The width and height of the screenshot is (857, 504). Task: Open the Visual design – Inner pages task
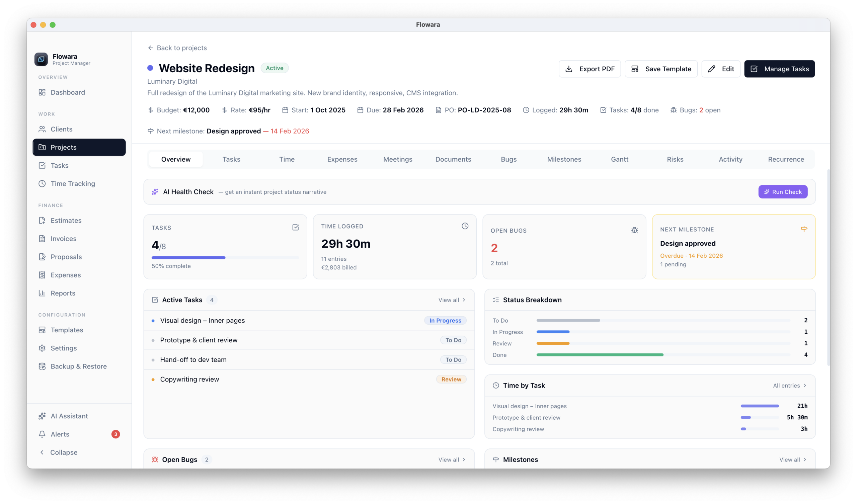pyautogui.click(x=309, y=320)
